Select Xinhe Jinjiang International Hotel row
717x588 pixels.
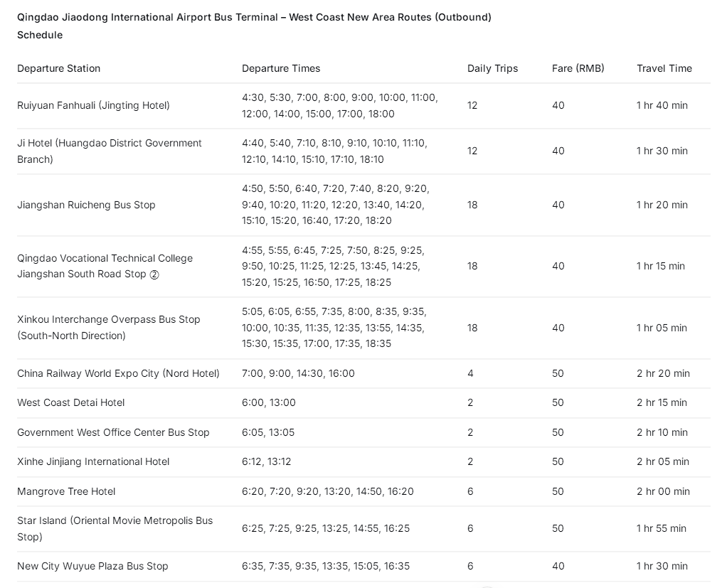(x=363, y=462)
